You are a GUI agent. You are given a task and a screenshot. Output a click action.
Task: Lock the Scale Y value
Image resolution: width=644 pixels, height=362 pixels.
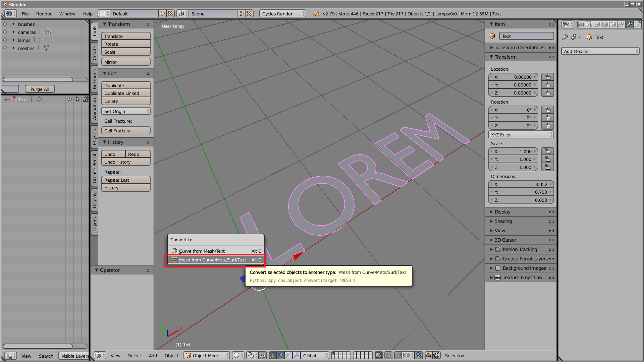tap(547, 159)
